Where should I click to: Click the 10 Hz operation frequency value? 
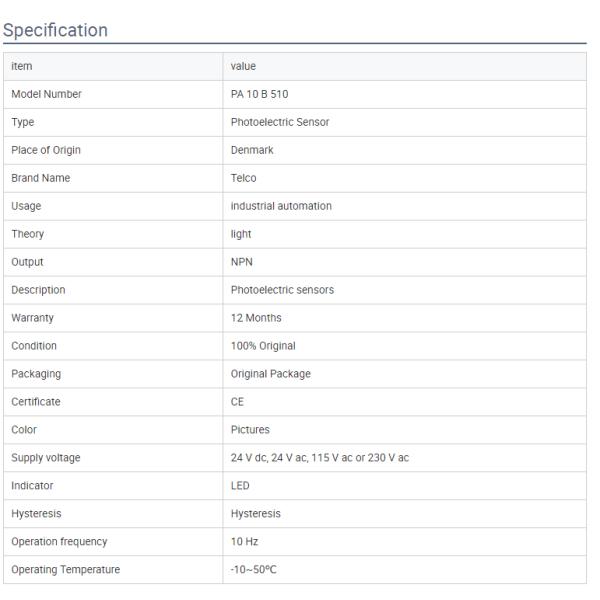[245, 542]
